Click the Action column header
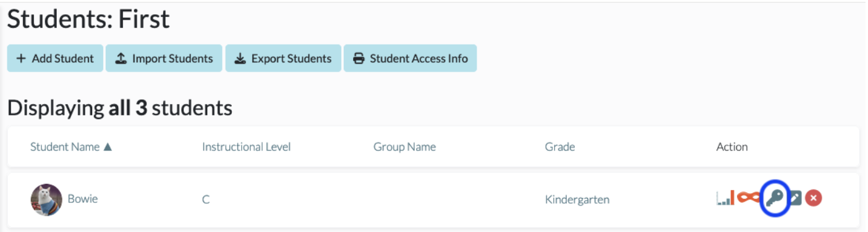Viewport: 868px width, 232px height. click(732, 147)
